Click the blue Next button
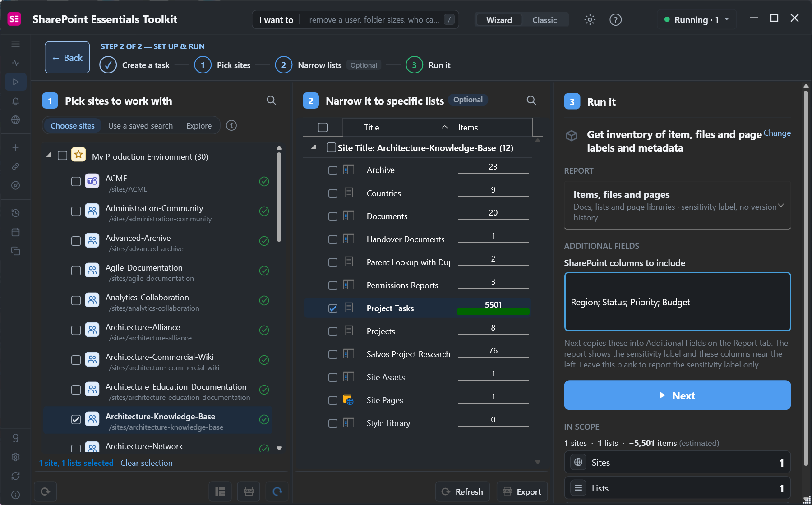Screen dimensions: 812x505 click(x=677, y=395)
